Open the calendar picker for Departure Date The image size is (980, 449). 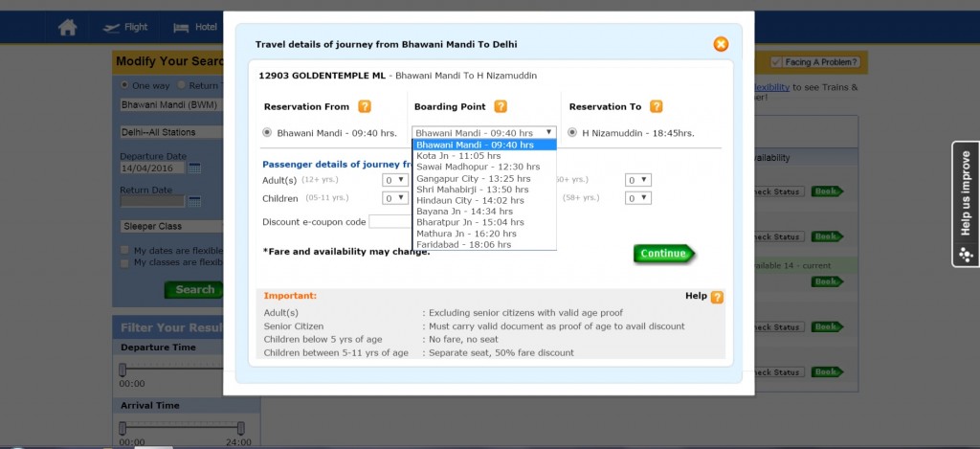point(194,168)
